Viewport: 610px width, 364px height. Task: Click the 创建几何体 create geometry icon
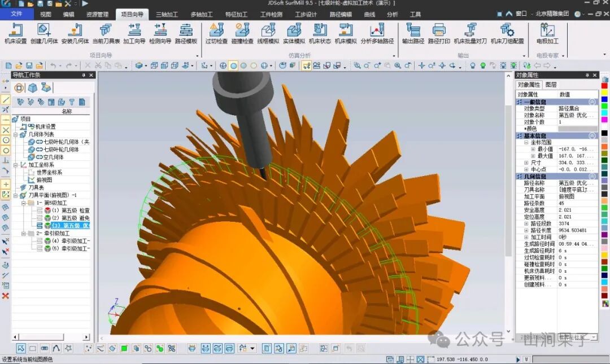coord(44,34)
